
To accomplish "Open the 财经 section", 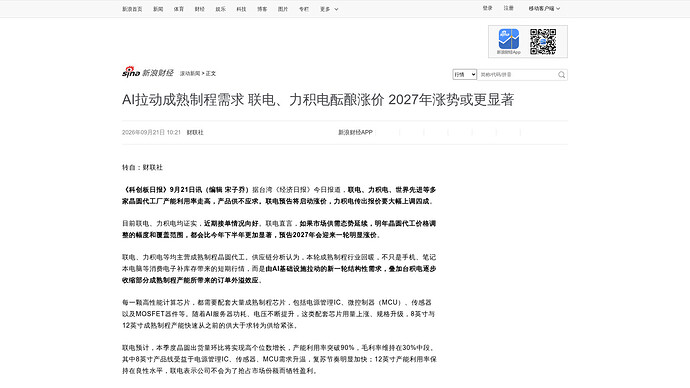I will pos(200,9).
